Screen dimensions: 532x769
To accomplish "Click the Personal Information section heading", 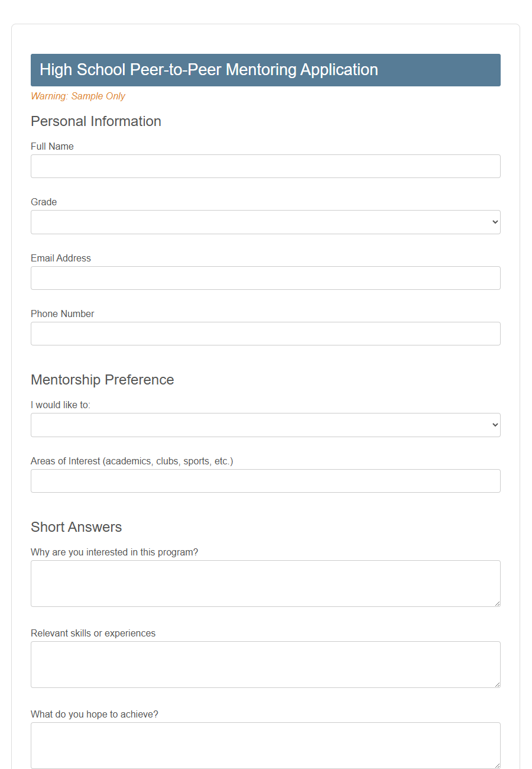I will click(96, 121).
